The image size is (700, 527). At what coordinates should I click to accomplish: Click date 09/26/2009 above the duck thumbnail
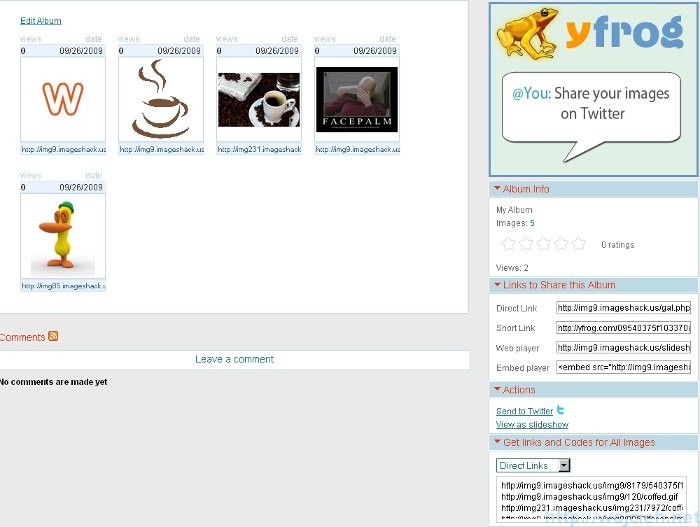[81, 187]
